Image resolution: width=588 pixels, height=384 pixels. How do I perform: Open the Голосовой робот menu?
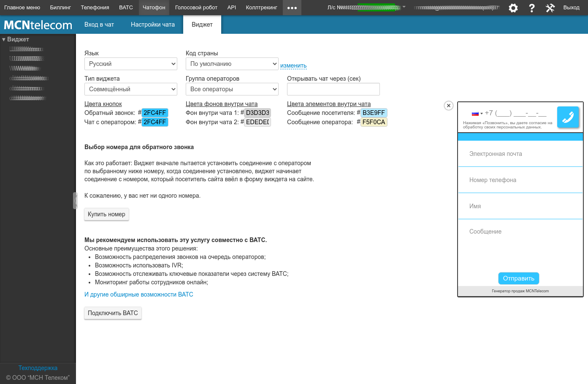coord(196,8)
